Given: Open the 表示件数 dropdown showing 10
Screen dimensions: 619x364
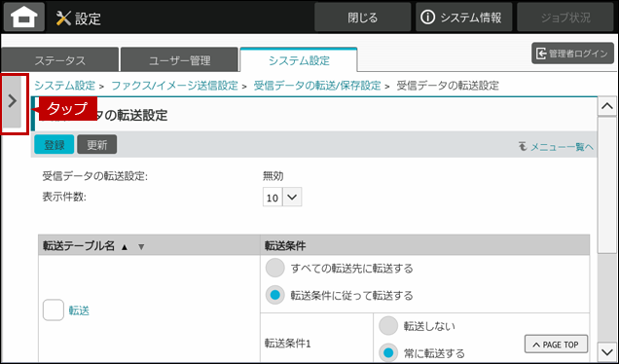Looking at the screenshot, I should [x=282, y=197].
